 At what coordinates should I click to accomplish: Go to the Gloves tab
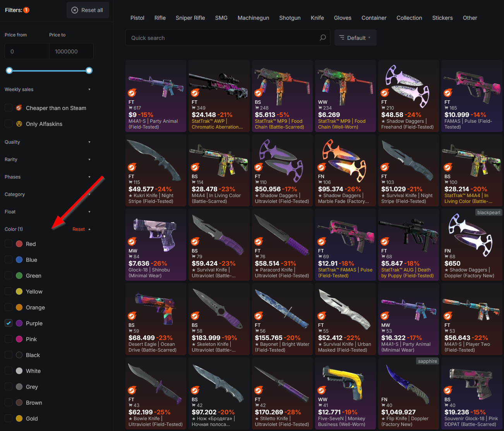tap(343, 18)
